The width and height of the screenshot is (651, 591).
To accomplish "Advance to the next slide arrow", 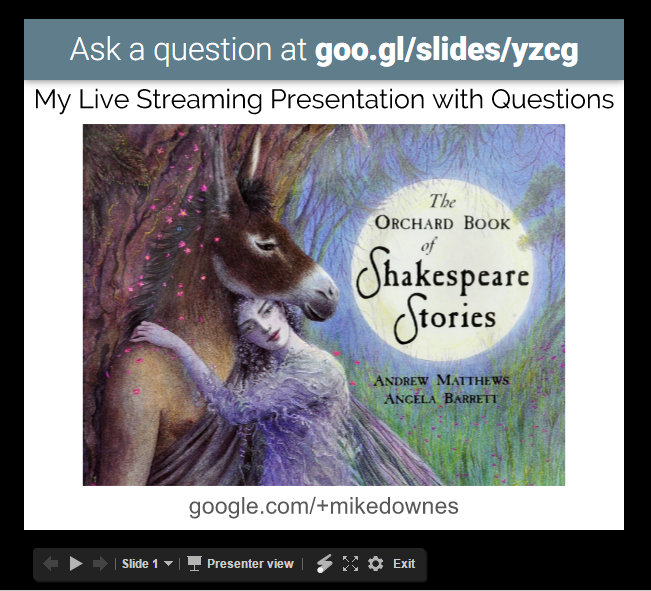I will (100, 564).
